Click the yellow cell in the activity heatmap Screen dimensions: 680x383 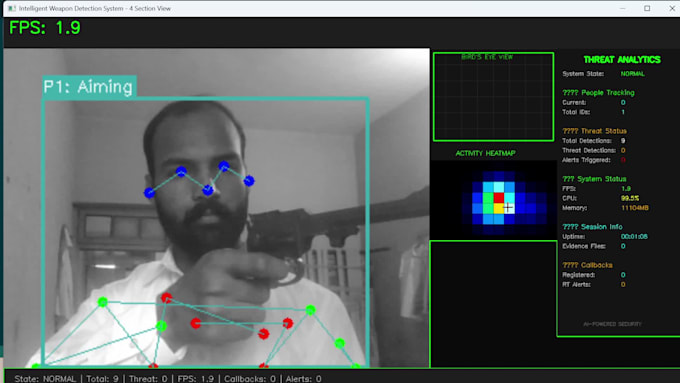pos(499,208)
